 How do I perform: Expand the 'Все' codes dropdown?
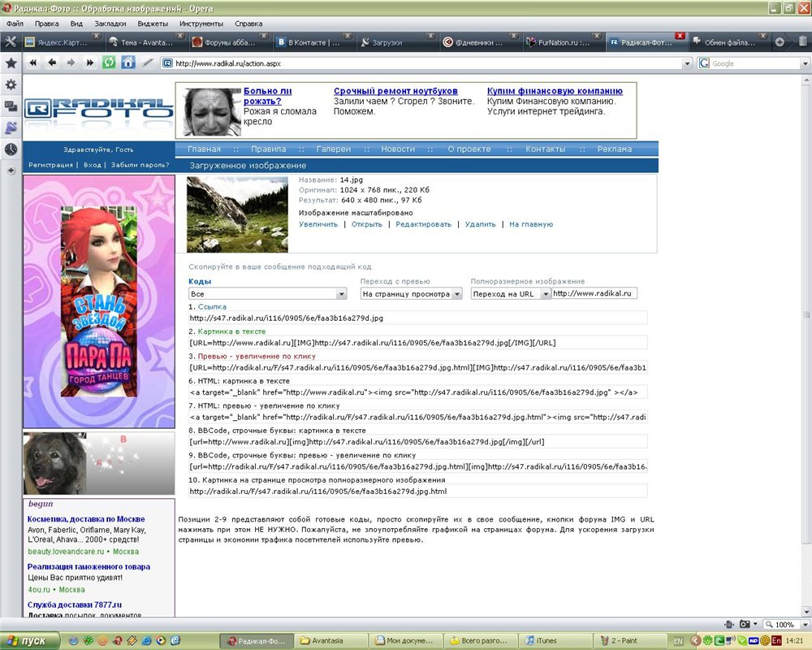267,294
